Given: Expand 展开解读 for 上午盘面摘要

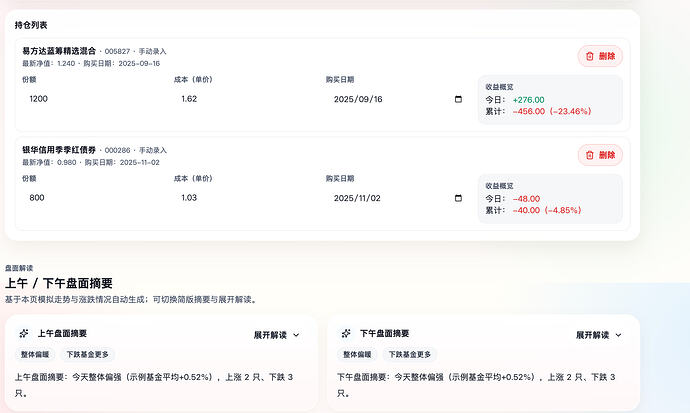Looking at the screenshot, I should 277,335.
